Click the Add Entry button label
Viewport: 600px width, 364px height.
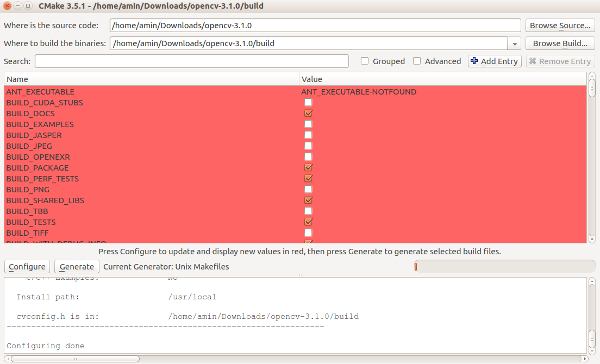[499, 61]
